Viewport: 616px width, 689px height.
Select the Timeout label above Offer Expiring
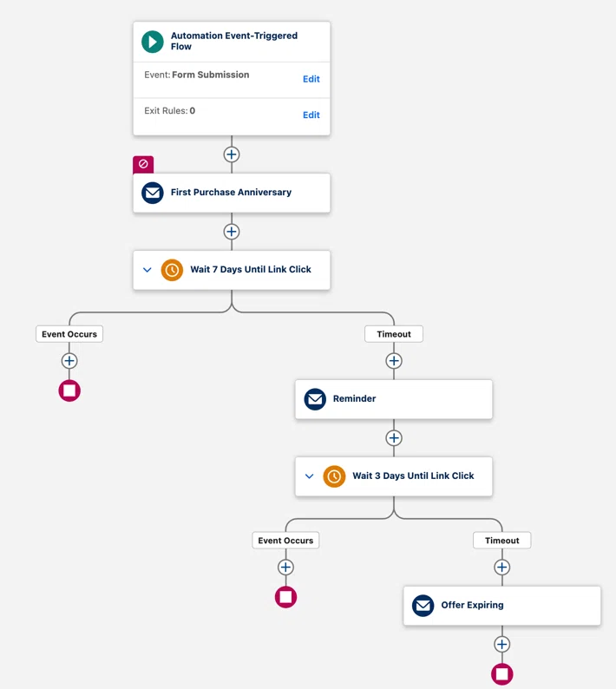[x=502, y=541]
